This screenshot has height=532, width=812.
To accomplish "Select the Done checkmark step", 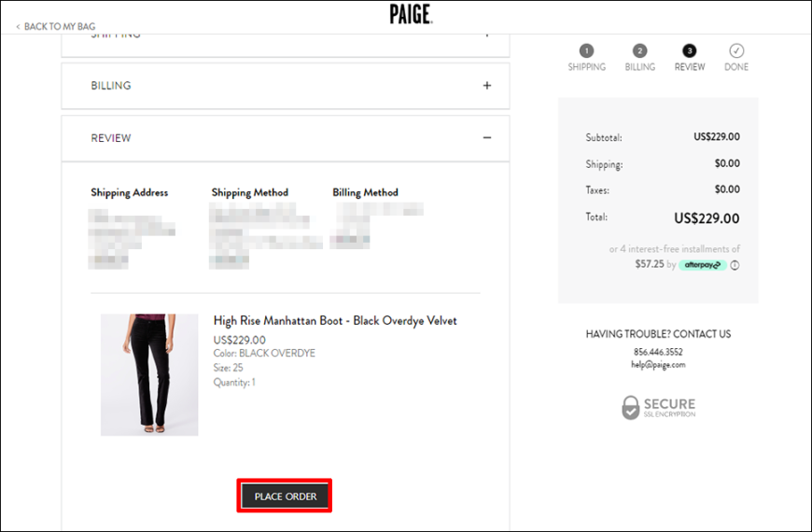I will point(735,58).
